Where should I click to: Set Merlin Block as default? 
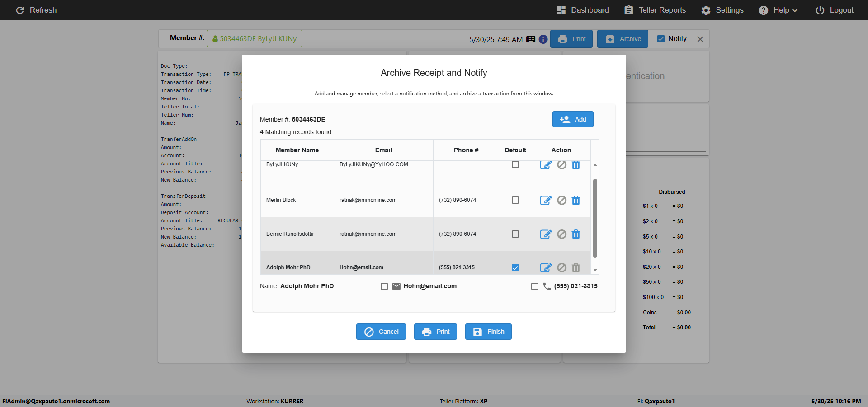coord(515,200)
